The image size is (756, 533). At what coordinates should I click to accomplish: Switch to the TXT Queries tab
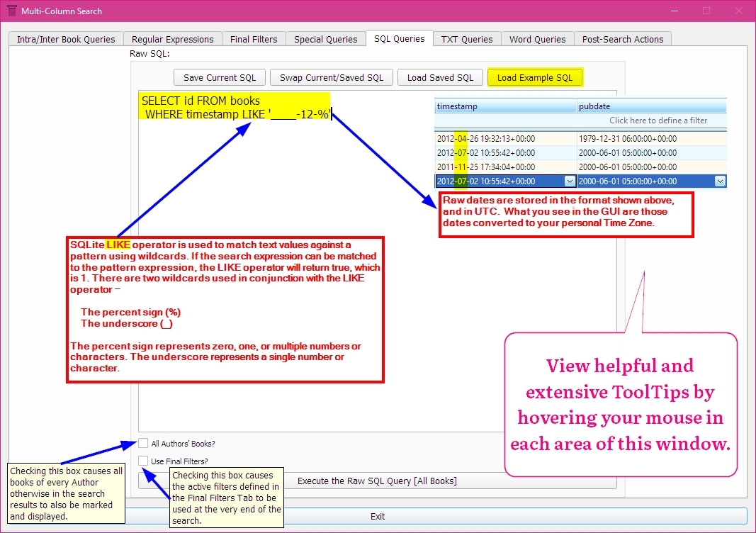coord(467,39)
